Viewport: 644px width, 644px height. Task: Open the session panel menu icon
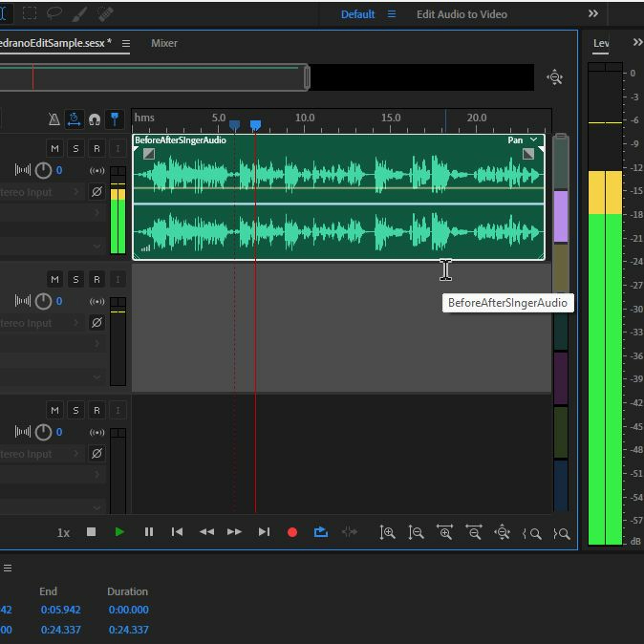coord(126,43)
